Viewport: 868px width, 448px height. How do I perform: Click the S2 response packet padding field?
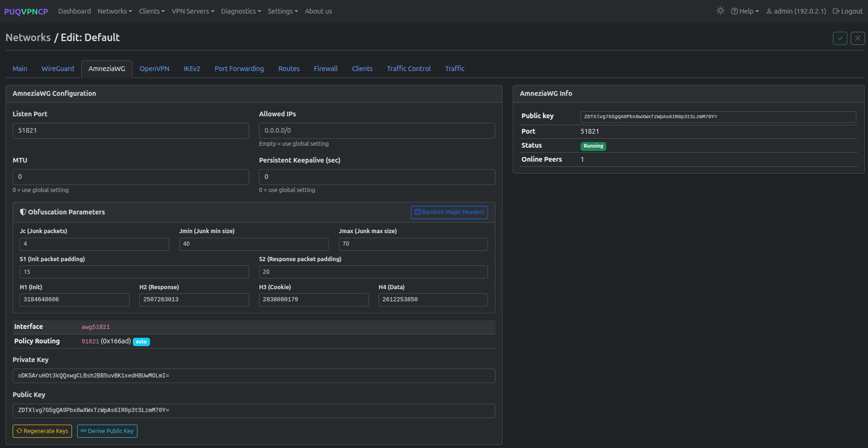click(x=373, y=272)
